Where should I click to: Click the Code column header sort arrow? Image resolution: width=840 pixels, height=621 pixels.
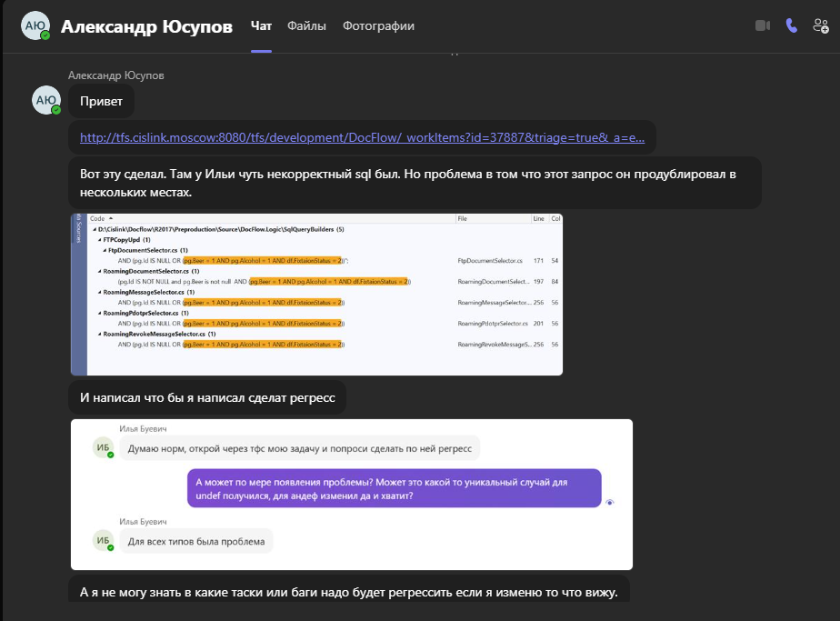pyautogui.click(x=111, y=219)
